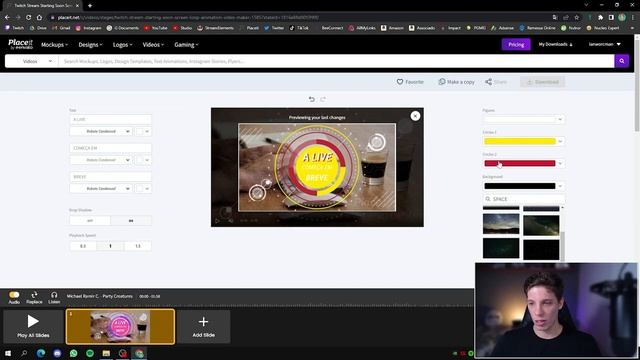Click the SPACE background search field
The width and height of the screenshot is (640, 360).
pos(524,199)
